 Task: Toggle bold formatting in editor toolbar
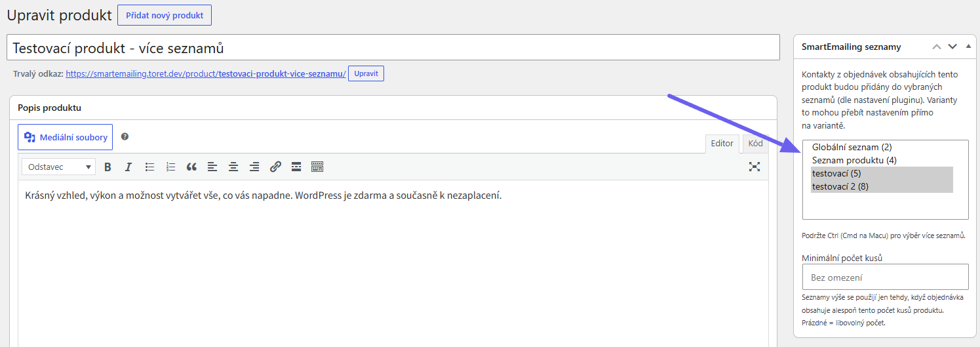coord(108,167)
